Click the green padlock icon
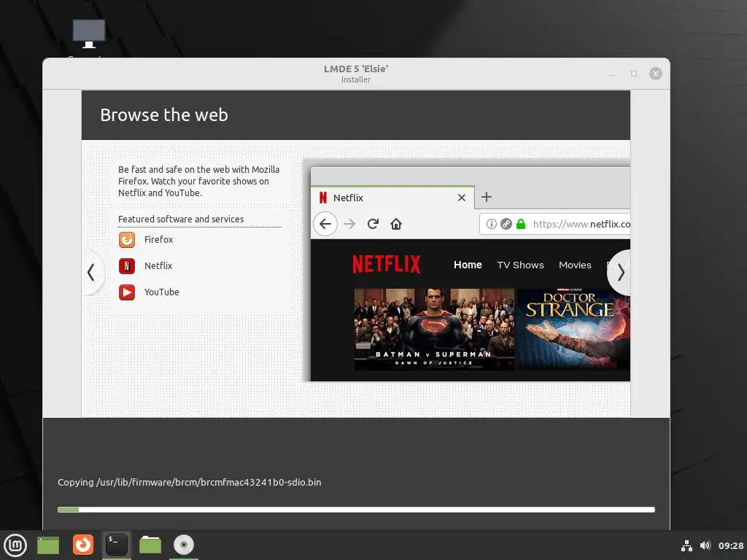747x560 pixels. pyautogui.click(x=521, y=224)
